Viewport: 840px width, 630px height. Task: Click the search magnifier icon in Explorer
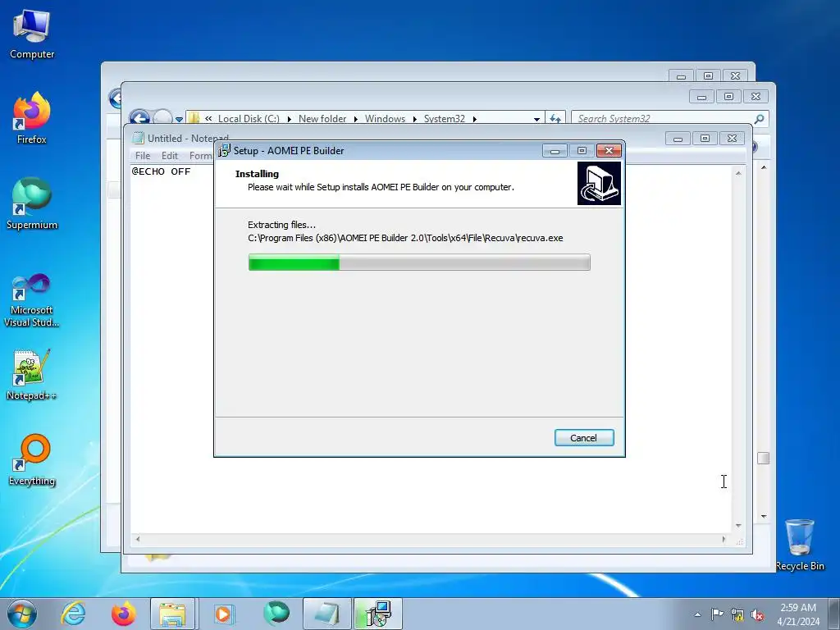759,118
